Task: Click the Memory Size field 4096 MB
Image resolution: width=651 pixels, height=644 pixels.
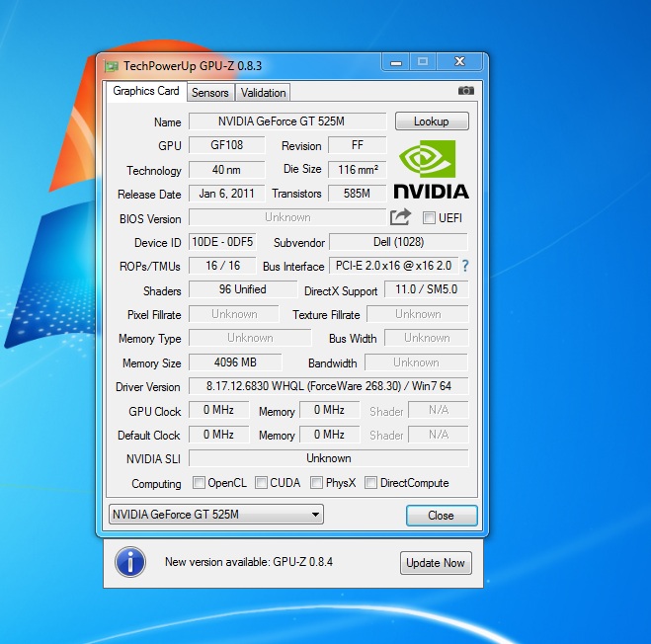Action: coord(235,362)
